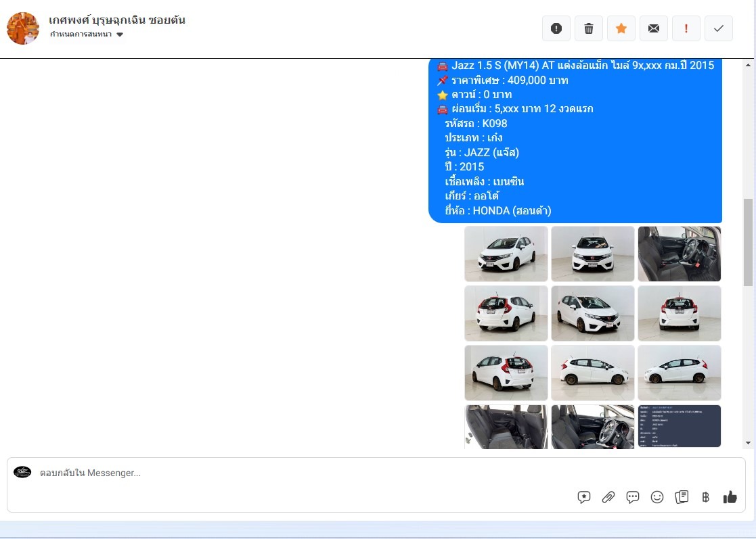Click the text 'ปี : 2015'

tap(464, 166)
